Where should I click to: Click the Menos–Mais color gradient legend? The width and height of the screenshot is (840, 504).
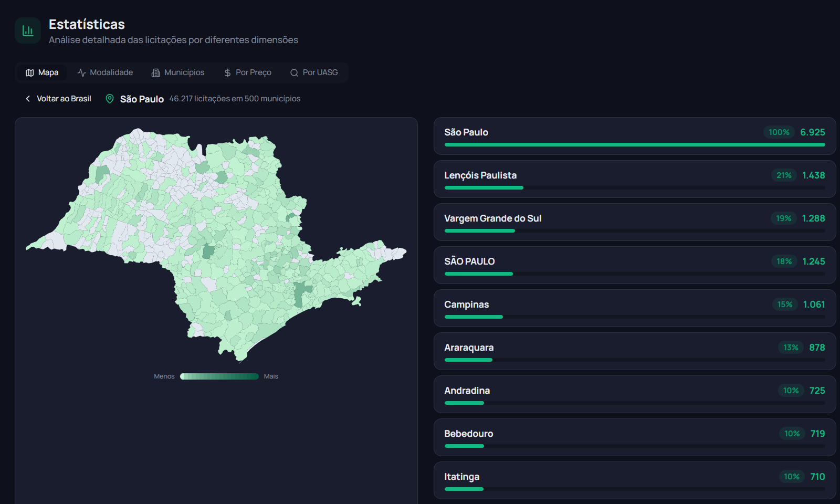[219, 376]
